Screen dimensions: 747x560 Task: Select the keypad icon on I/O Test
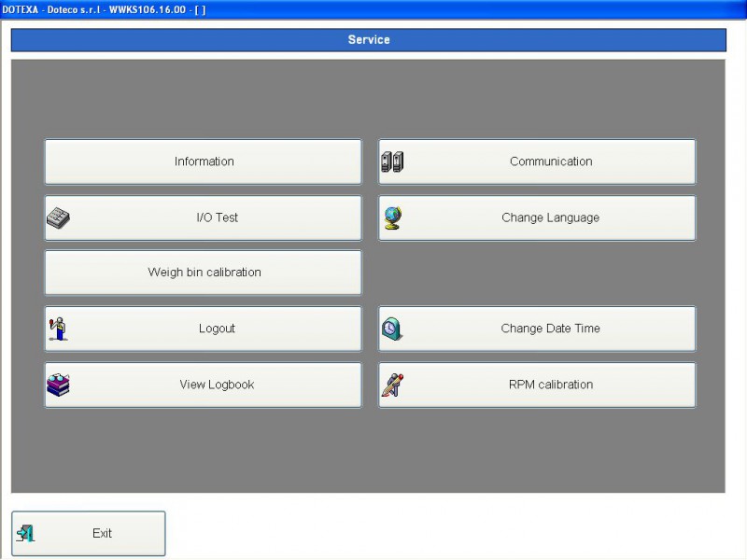click(x=59, y=217)
